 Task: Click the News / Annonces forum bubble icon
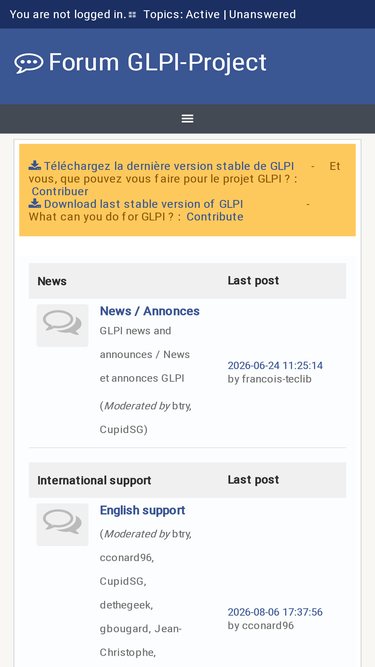62,325
